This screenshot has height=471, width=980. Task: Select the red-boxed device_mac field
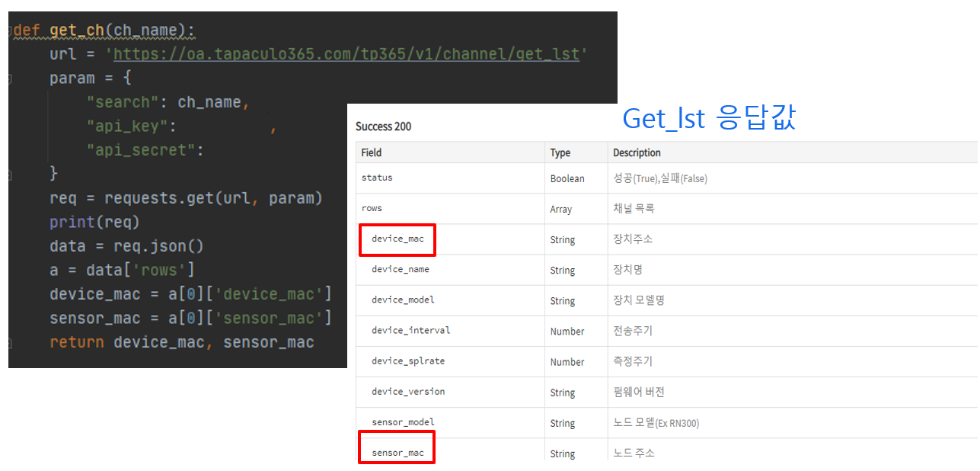[x=397, y=239]
